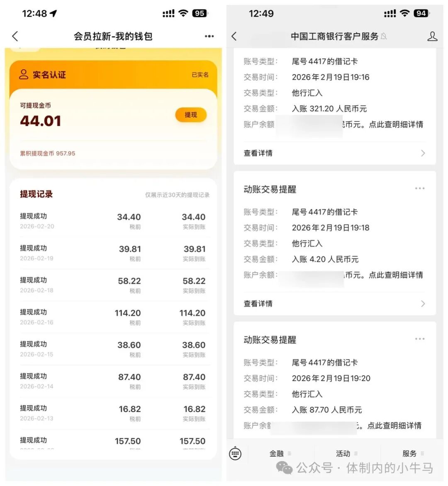
Task: Open the dots menu on 19:18 transaction card
Action: [420, 188]
